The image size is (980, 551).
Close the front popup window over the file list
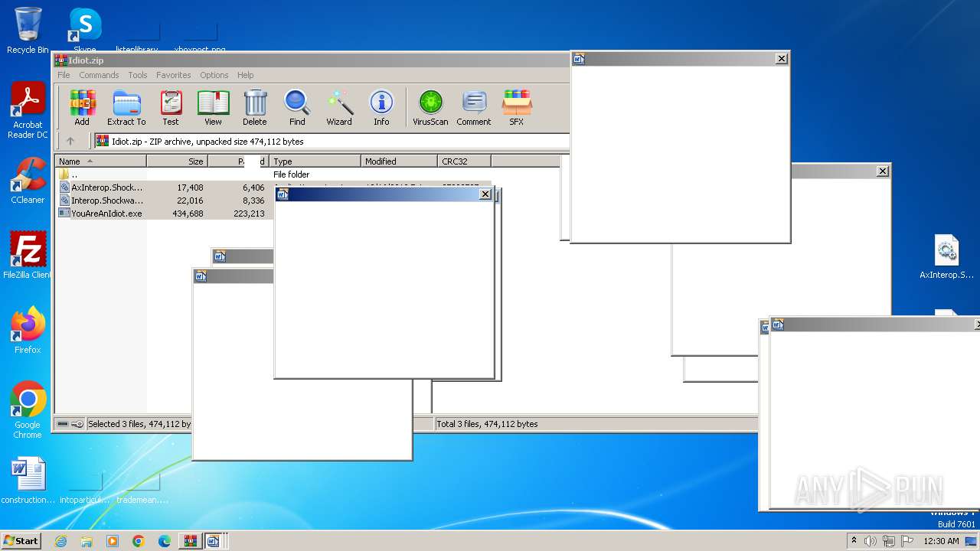click(485, 194)
